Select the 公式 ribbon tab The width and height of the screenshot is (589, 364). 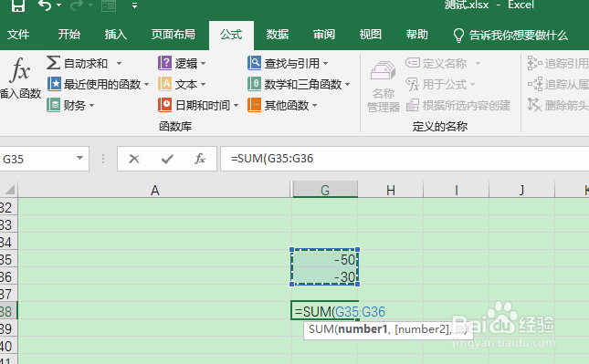click(x=231, y=35)
